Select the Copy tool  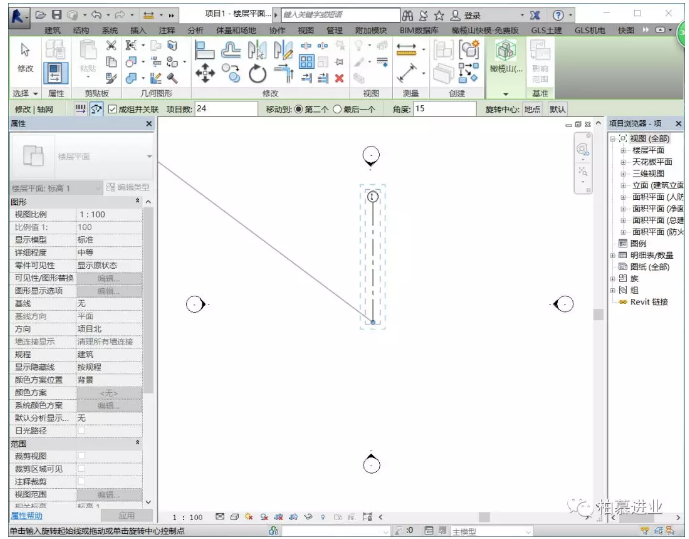[x=231, y=73]
